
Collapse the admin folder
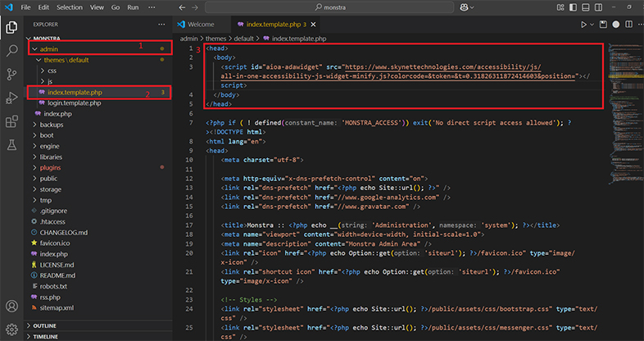34,49
